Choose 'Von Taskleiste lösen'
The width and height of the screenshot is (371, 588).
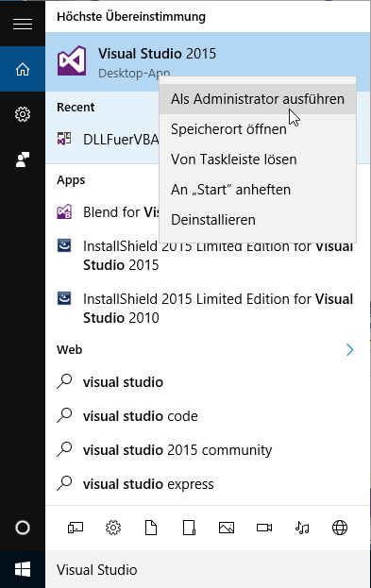coord(258,160)
